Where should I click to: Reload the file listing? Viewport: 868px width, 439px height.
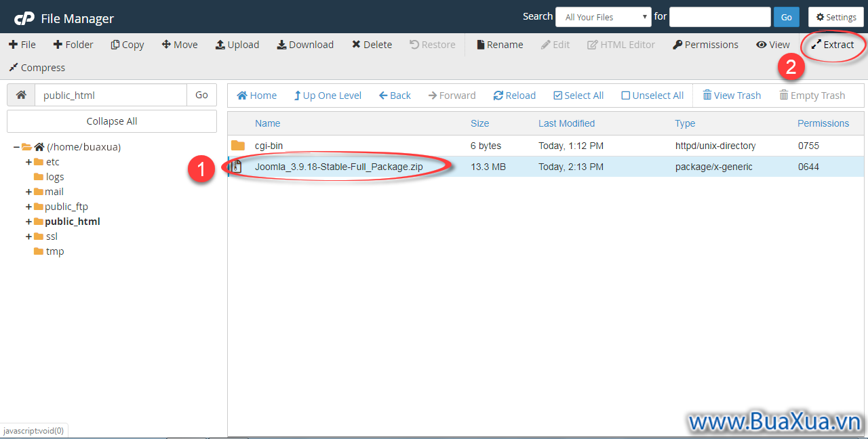coord(515,96)
